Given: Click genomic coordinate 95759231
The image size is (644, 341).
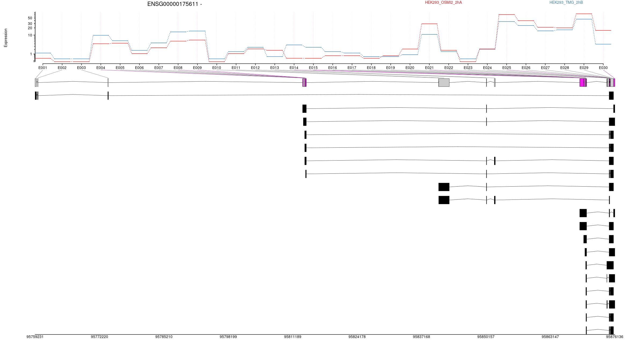Looking at the screenshot, I should coord(35,337).
